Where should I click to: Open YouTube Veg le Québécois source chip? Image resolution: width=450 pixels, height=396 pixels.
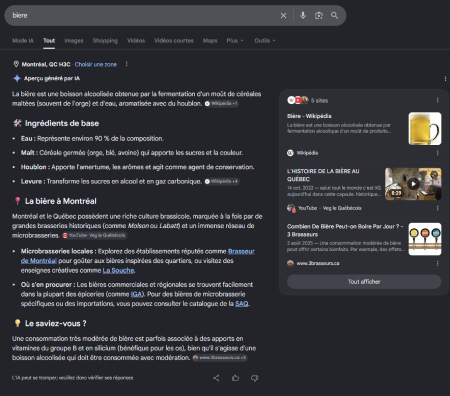(x=94, y=235)
